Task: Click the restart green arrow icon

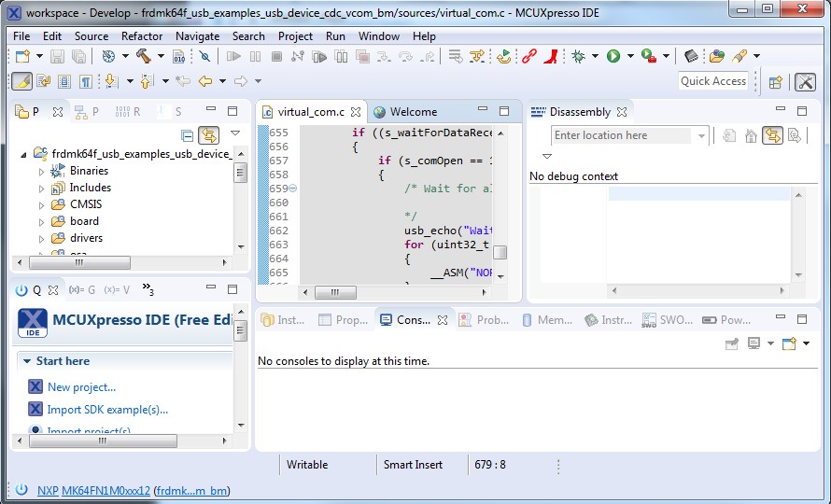Action: (503, 56)
